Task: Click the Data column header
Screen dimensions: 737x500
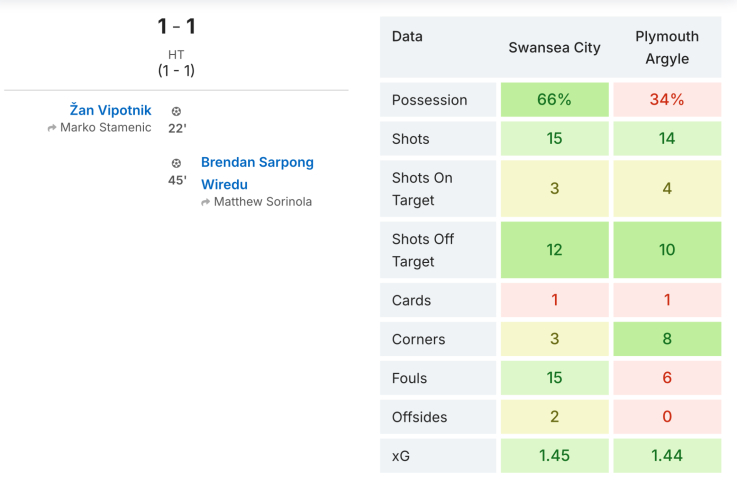Action: coord(407,37)
